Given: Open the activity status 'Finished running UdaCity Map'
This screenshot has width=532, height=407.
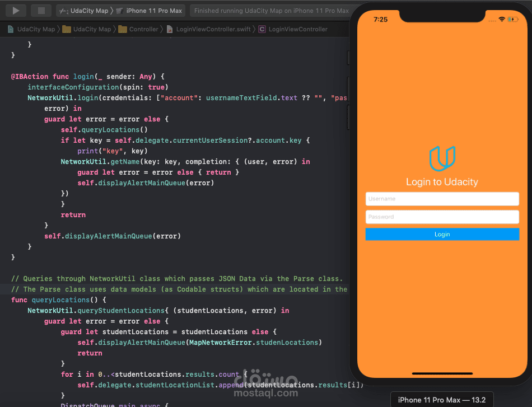Looking at the screenshot, I should point(270,11).
